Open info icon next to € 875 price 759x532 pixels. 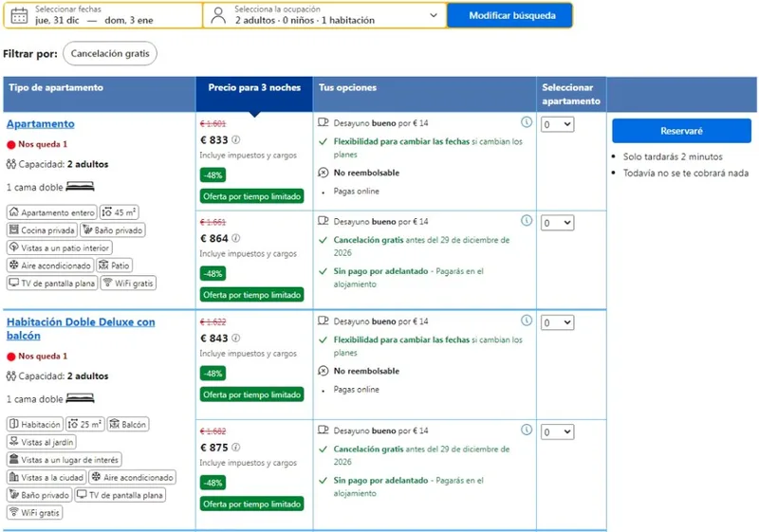pyautogui.click(x=235, y=448)
